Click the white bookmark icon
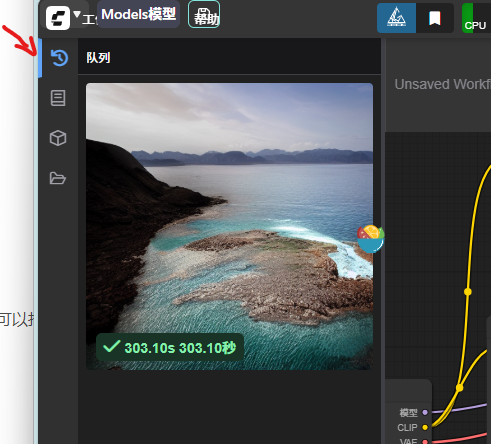 click(435, 18)
